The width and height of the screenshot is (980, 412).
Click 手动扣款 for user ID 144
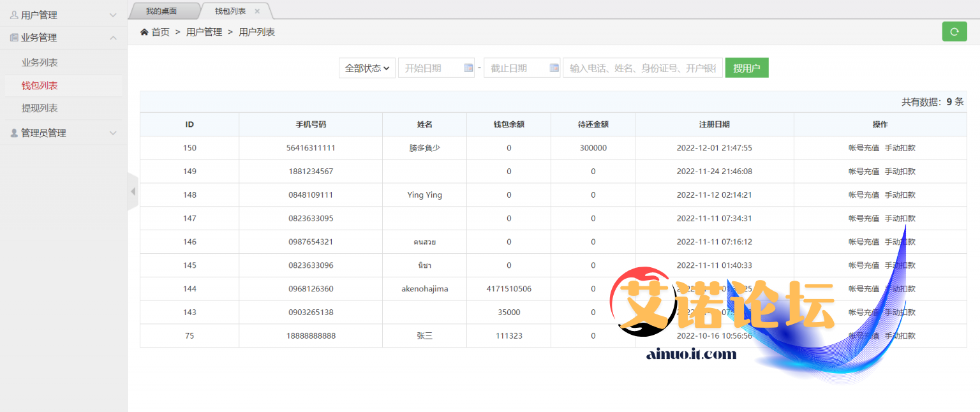point(900,289)
